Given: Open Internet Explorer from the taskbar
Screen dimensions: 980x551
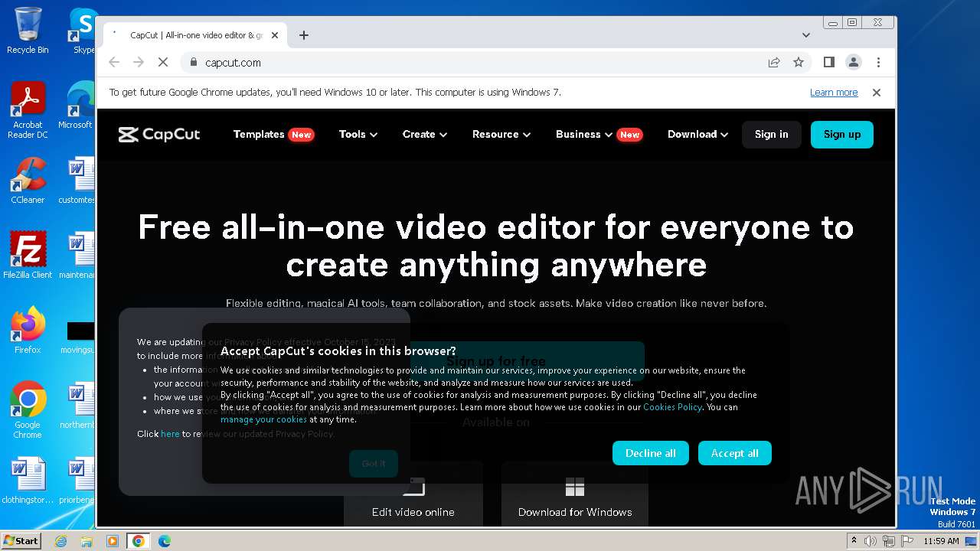Looking at the screenshot, I should coord(61,541).
